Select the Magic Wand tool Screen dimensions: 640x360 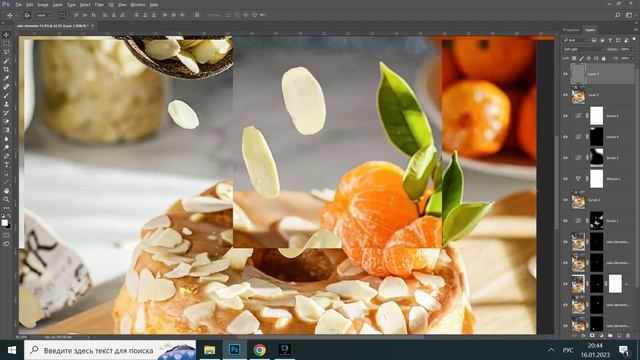coord(6,61)
